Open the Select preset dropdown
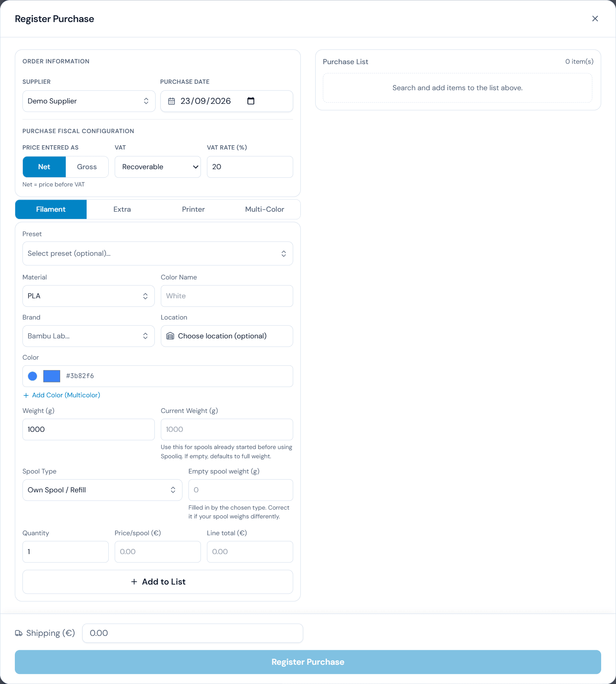 (158, 253)
